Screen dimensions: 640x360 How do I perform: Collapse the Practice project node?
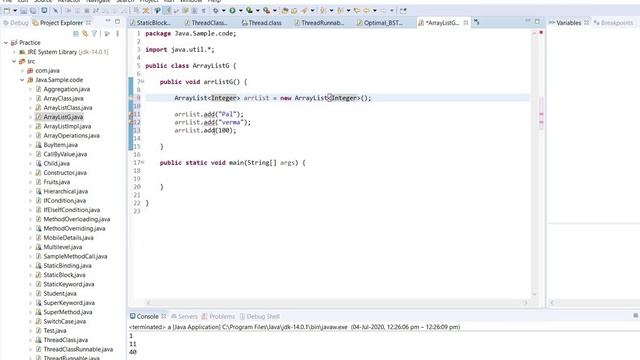click(x=6, y=42)
